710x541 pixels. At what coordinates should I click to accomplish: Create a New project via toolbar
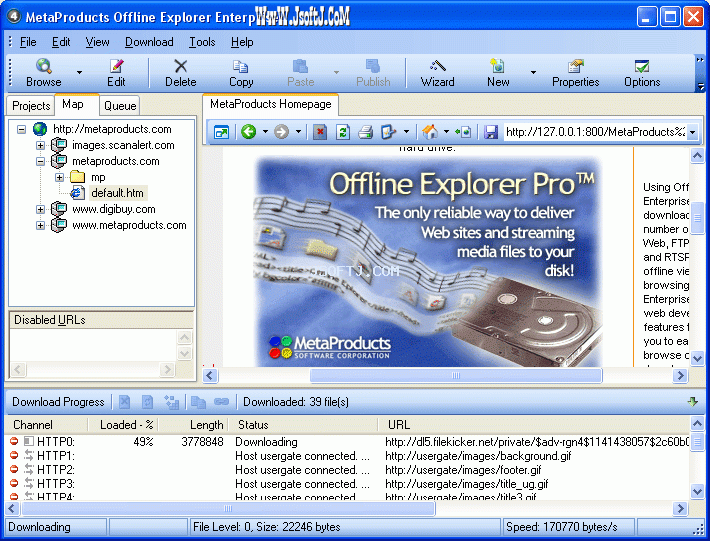498,72
